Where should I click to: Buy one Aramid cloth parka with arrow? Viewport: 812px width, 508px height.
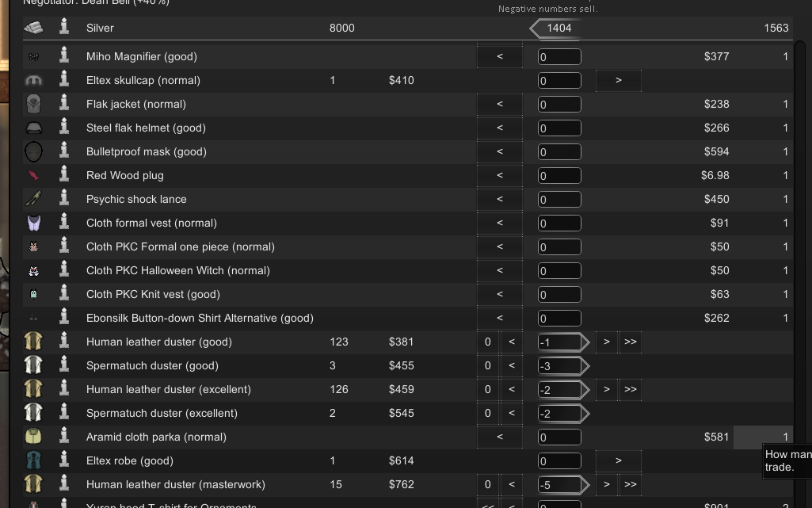[x=500, y=437]
